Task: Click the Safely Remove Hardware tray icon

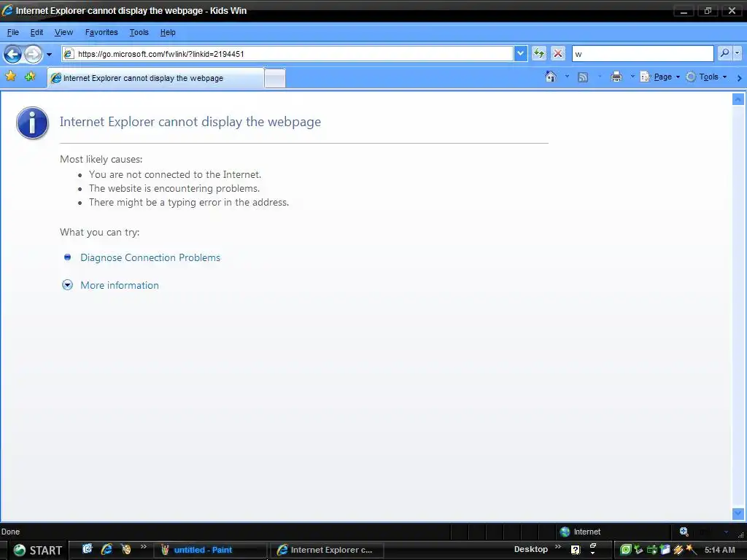Action: (x=638, y=550)
